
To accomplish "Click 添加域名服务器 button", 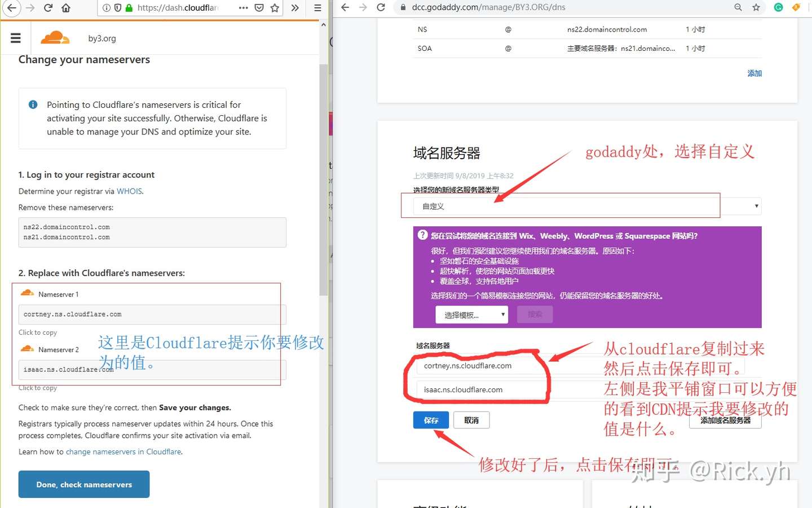I will (x=726, y=420).
